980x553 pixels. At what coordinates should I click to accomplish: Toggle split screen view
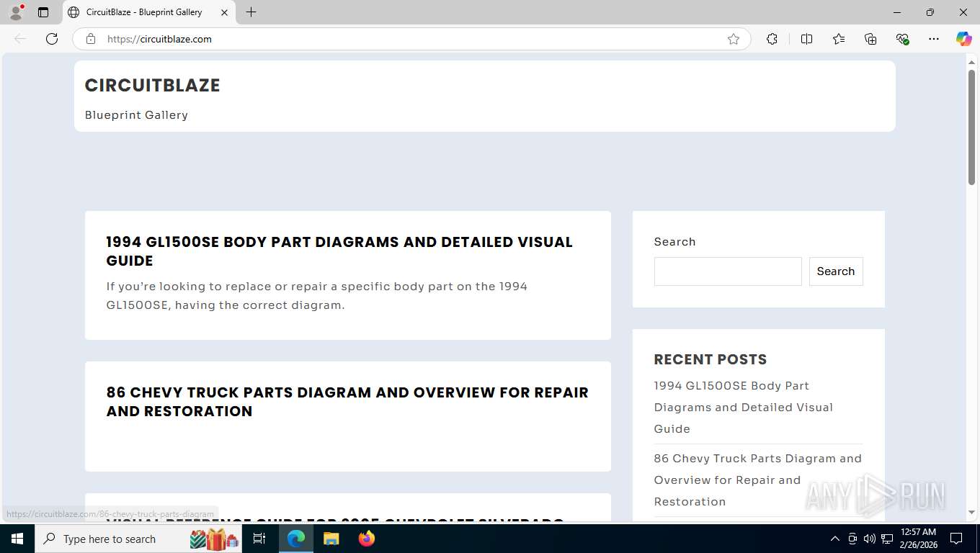point(807,39)
